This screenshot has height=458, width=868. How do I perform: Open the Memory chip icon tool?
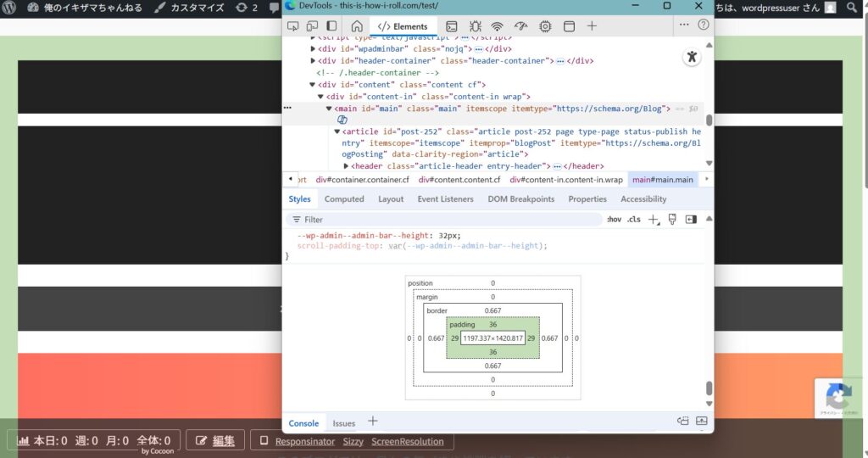coord(545,26)
